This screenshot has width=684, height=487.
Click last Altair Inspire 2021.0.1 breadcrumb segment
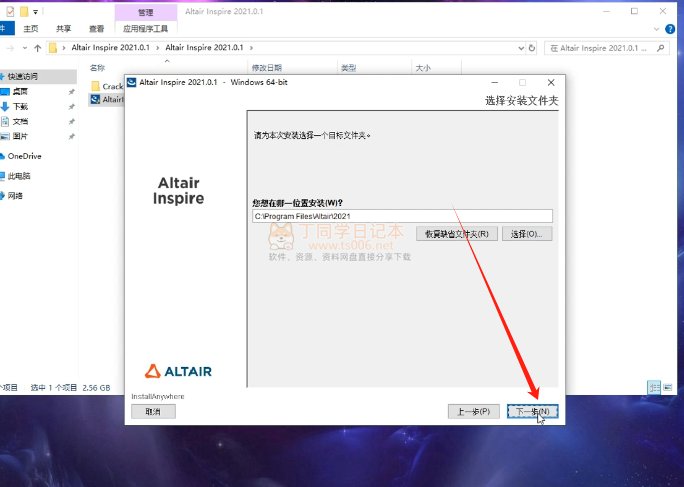click(x=204, y=48)
